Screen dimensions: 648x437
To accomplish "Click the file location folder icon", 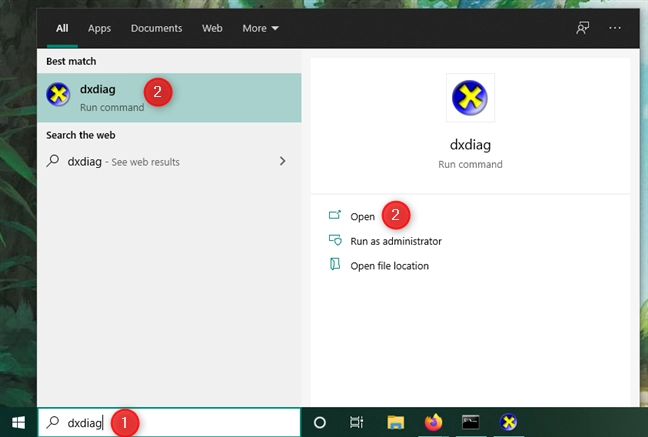I will (335, 264).
